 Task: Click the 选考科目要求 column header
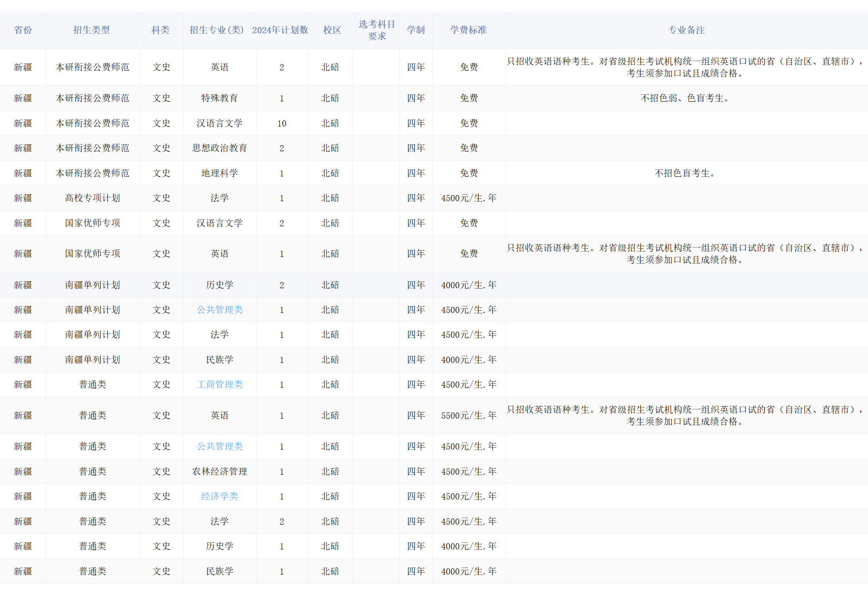pos(377,30)
